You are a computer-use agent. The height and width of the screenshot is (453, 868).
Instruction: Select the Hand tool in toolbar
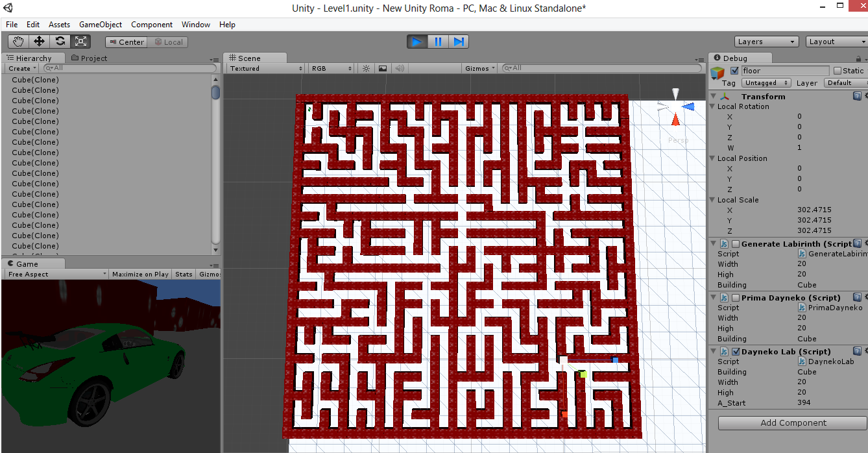tap(19, 42)
